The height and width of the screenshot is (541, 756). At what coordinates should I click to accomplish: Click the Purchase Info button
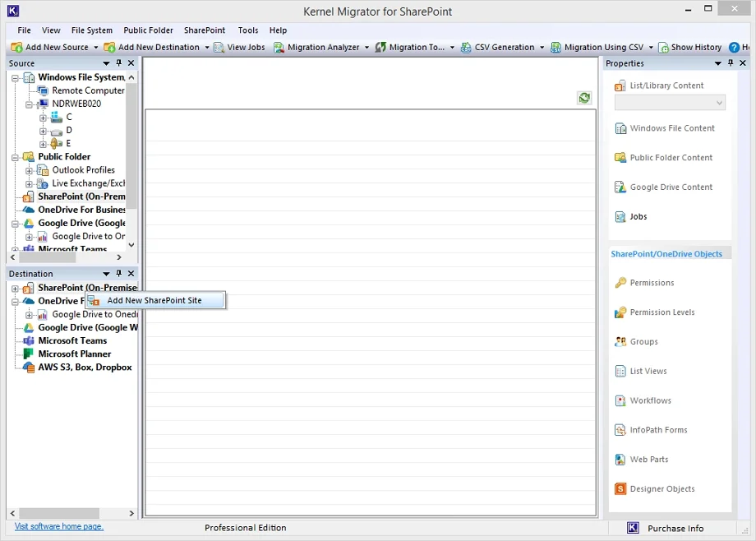point(675,529)
